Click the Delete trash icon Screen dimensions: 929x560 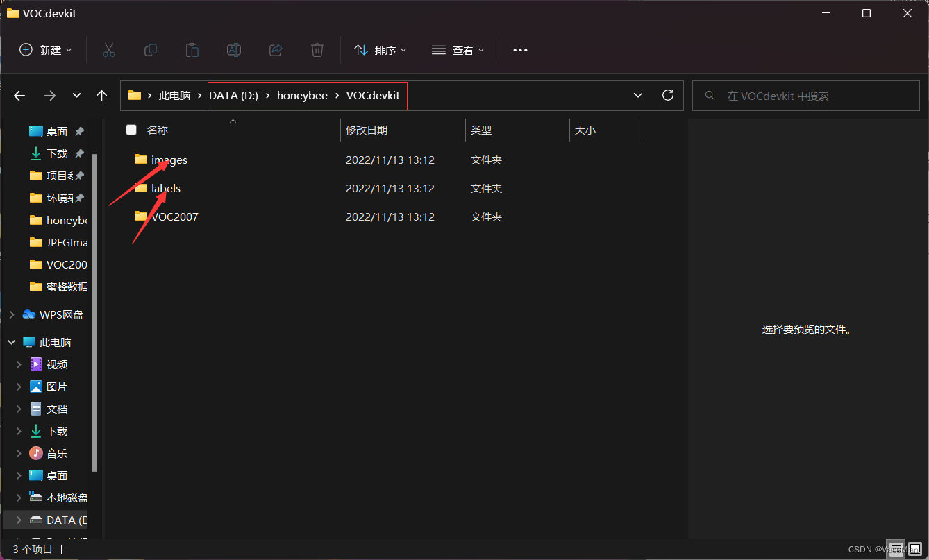pyautogui.click(x=317, y=50)
